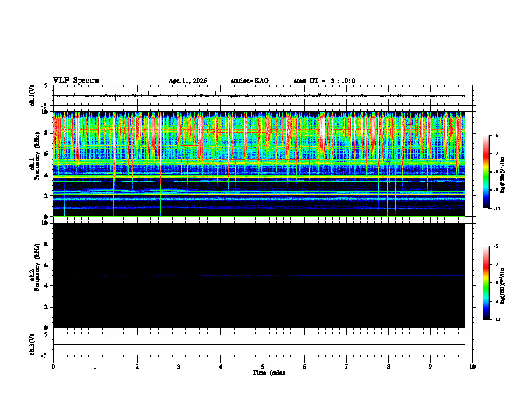Click the ch.1 voltage waveform trace
Screen dimensions: 532x411
[259, 95]
